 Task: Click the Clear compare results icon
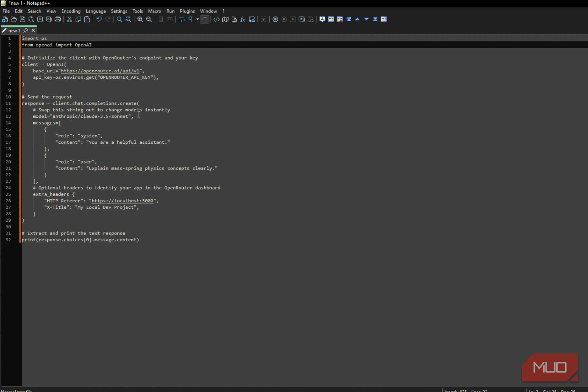coord(340,19)
